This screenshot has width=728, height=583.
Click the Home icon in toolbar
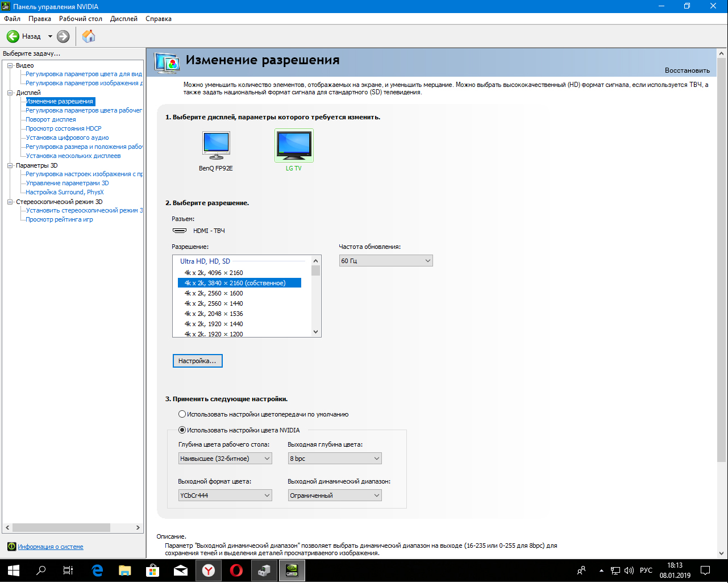tap(89, 36)
